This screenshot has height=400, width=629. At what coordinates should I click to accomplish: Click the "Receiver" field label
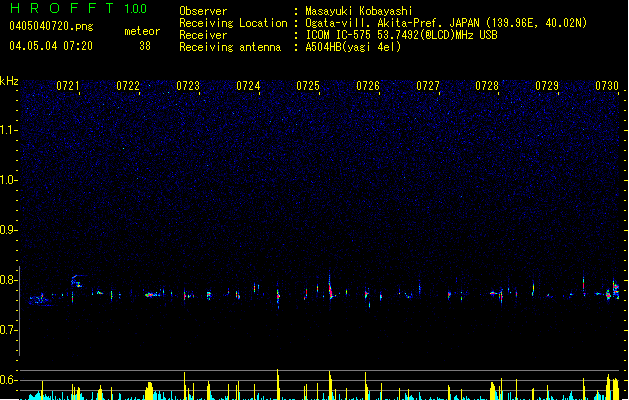[203, 35]
